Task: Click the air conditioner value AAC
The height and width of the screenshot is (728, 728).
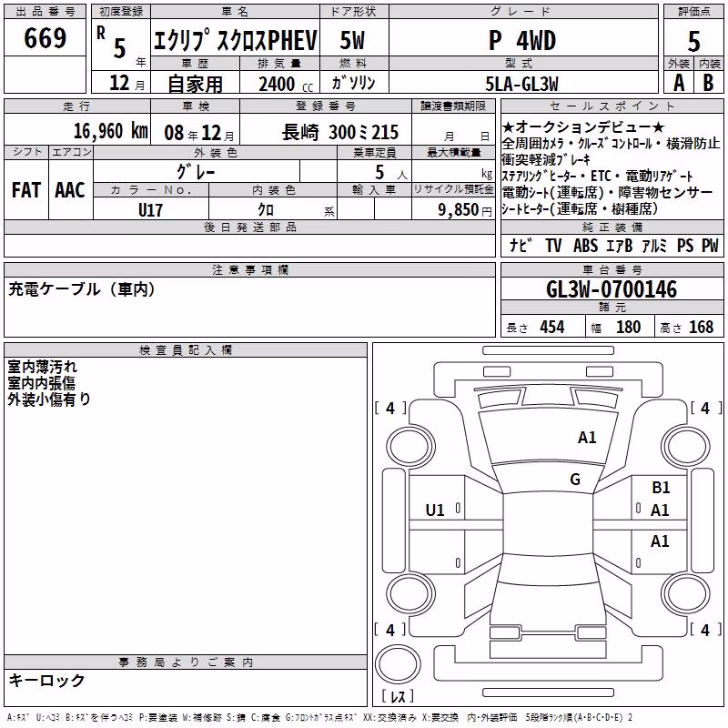Action: pos(70,190)
